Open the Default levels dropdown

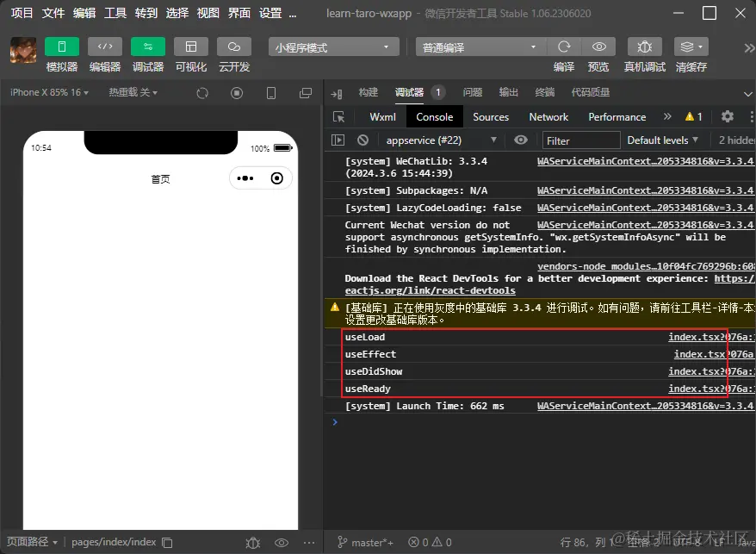[662, 140]
